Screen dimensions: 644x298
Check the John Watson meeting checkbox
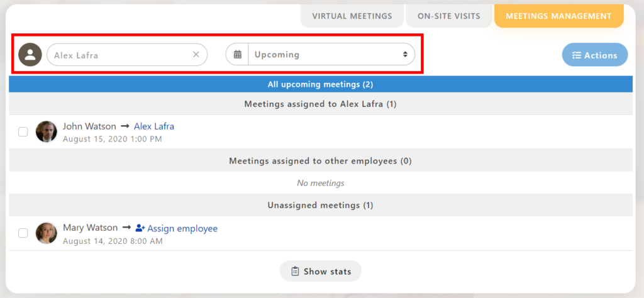[23, 132]
